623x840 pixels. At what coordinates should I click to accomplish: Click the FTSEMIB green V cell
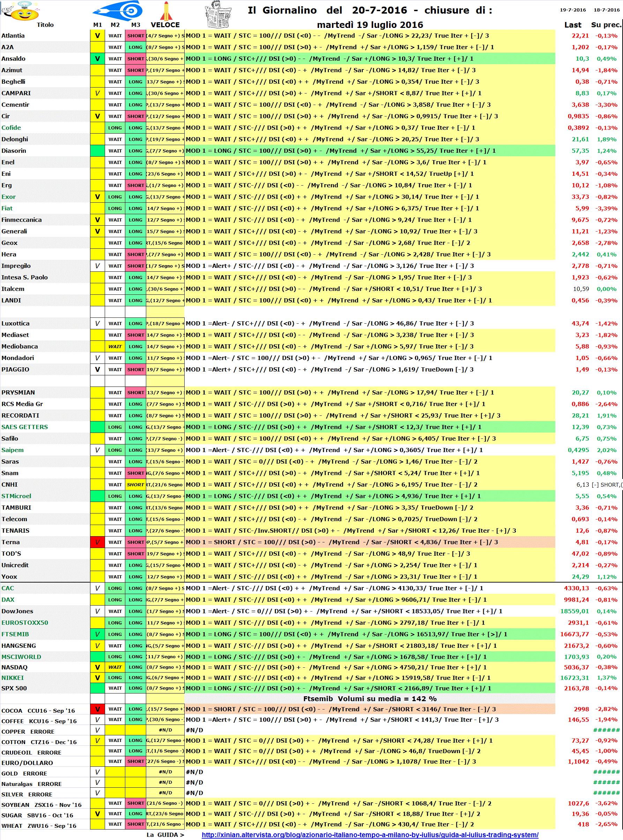coord(98,634)
